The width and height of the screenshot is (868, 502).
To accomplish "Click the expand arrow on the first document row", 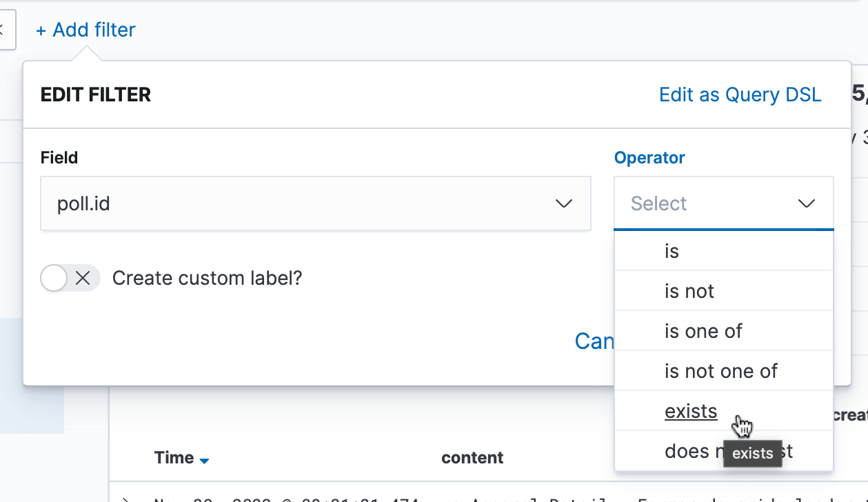I will click(x=125, y=498).
